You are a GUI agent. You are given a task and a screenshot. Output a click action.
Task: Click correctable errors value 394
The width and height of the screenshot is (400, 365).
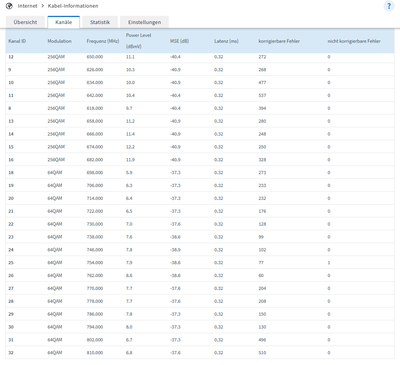[262, 108]
